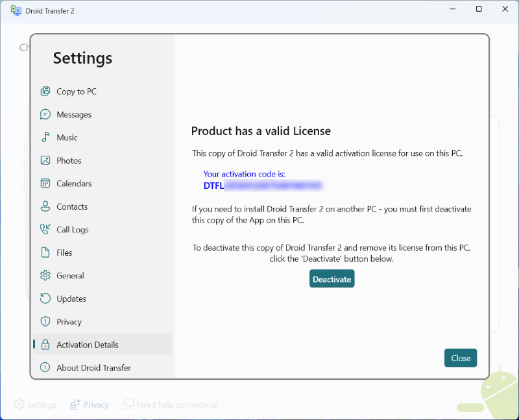This screenshot has width=519, height=420.
Task: Click the General gear icon
Action: tap(45, 275)
